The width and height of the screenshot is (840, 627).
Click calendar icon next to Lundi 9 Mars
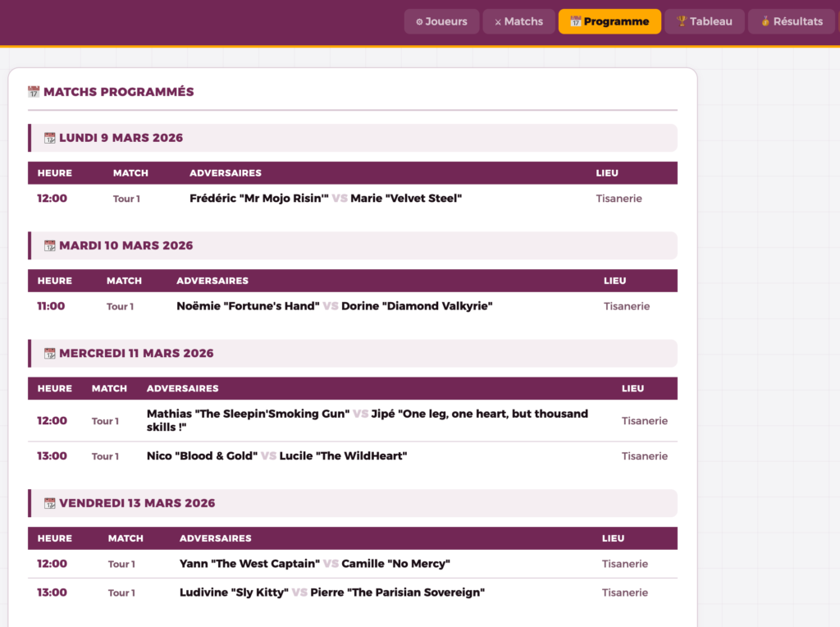coord(49,138)
